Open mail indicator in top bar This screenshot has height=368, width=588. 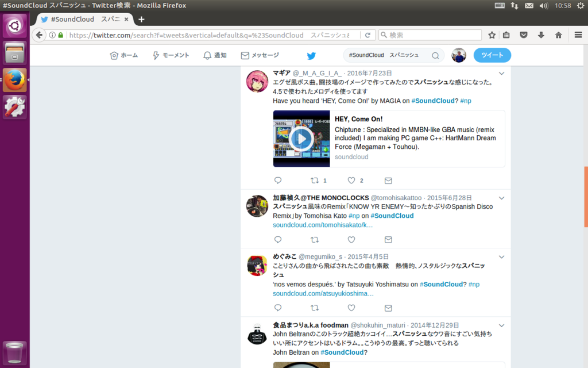[529, 6]
